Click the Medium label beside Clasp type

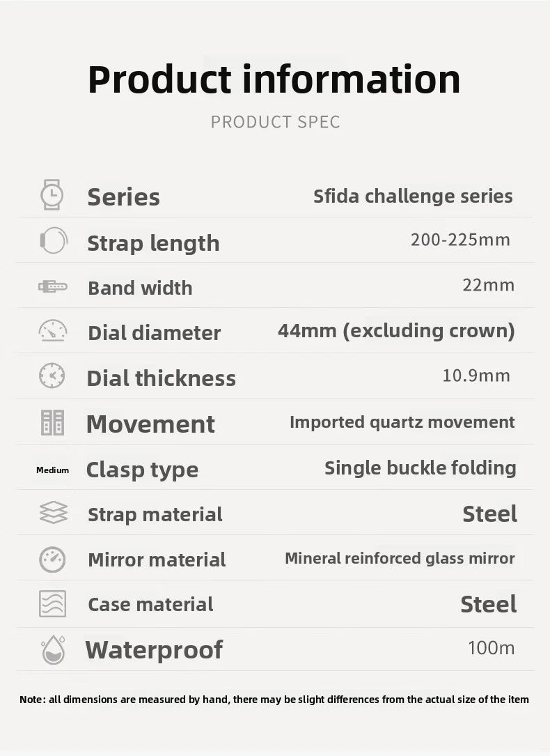click(x=53, y=470)
